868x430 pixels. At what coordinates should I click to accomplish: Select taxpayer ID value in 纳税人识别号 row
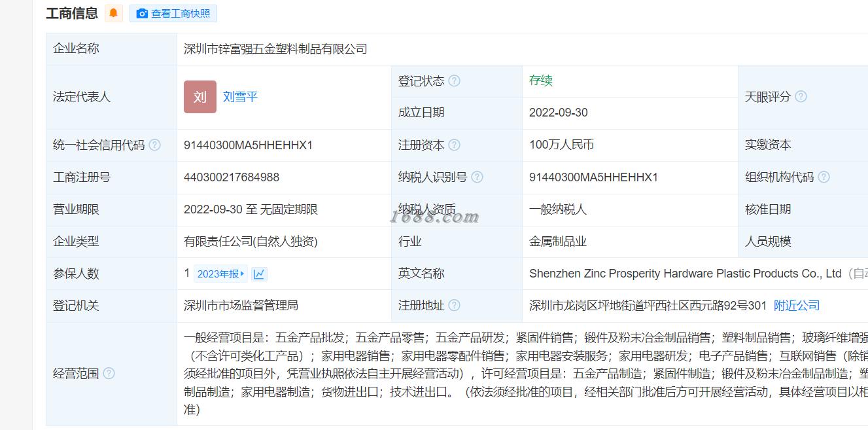tap(594, 177)
